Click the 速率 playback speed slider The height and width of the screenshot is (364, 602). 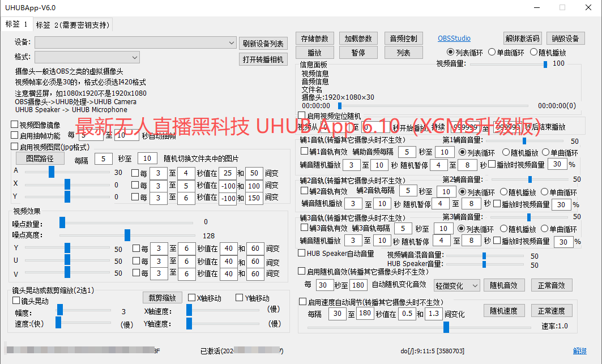pyautogui.click(x=419, y=327)
